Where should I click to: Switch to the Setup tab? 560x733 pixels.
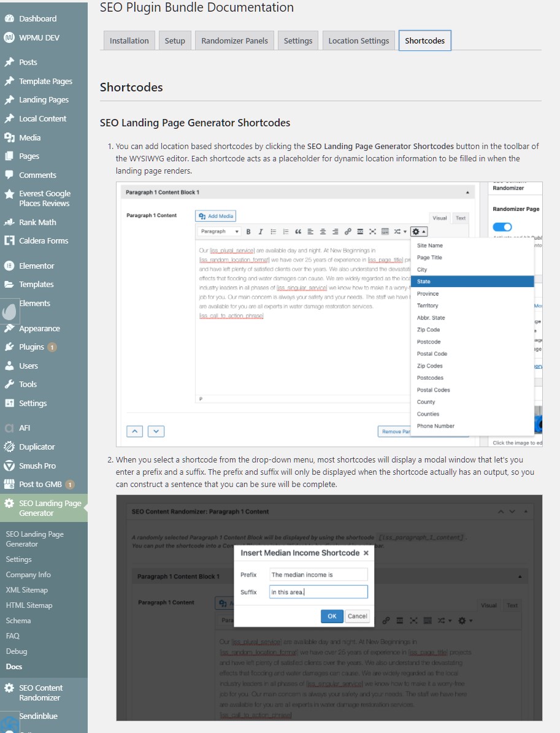click(175, 40)
